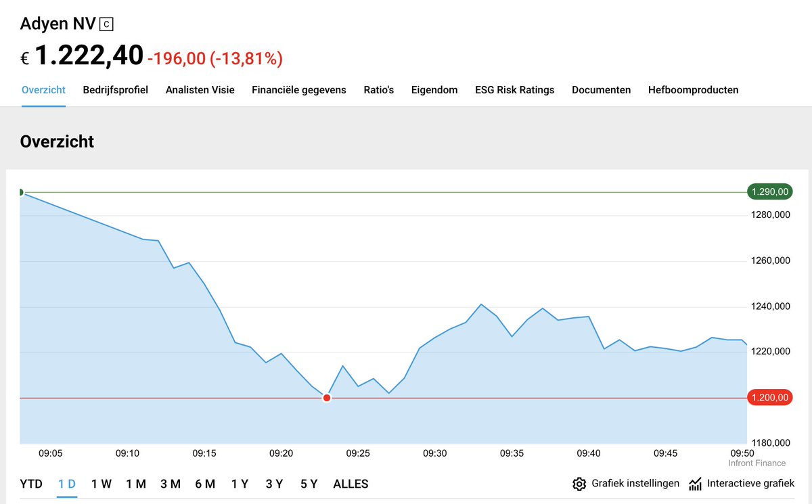Click the 1280,000 price axis label
812x504 pixels.
click(x=771, y=215)
